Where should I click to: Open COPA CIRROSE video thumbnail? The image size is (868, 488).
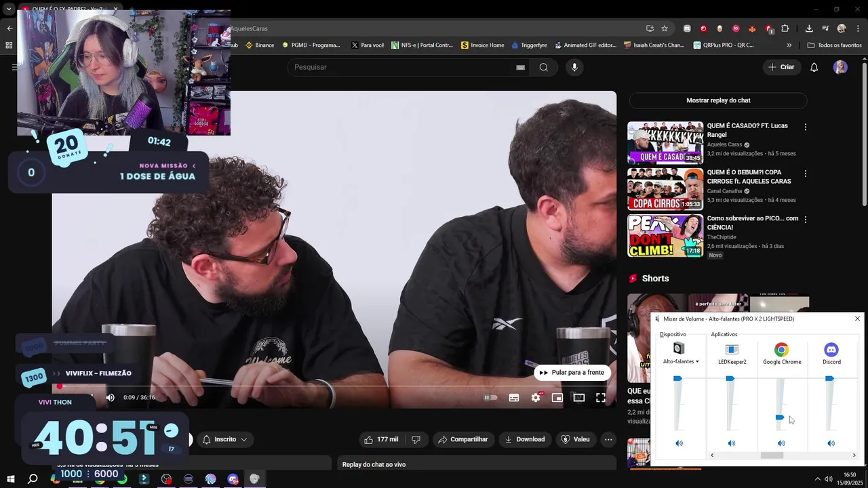(665, 189)
